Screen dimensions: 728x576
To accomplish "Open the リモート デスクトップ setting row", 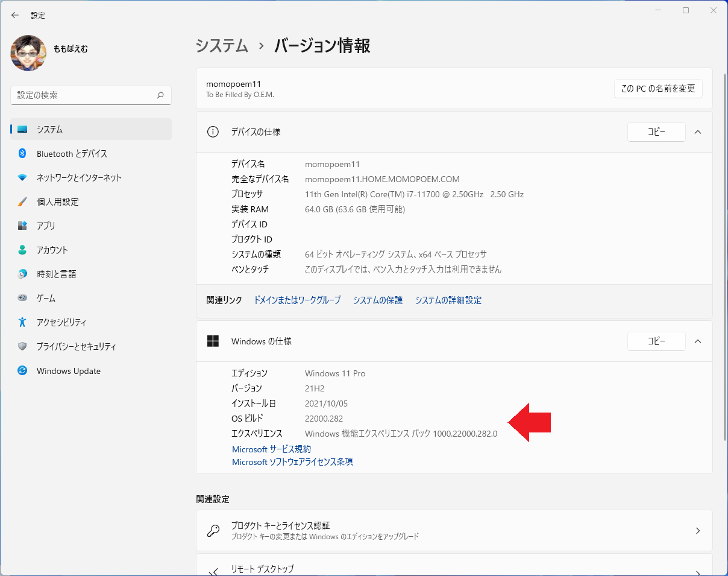I will 454,565.
